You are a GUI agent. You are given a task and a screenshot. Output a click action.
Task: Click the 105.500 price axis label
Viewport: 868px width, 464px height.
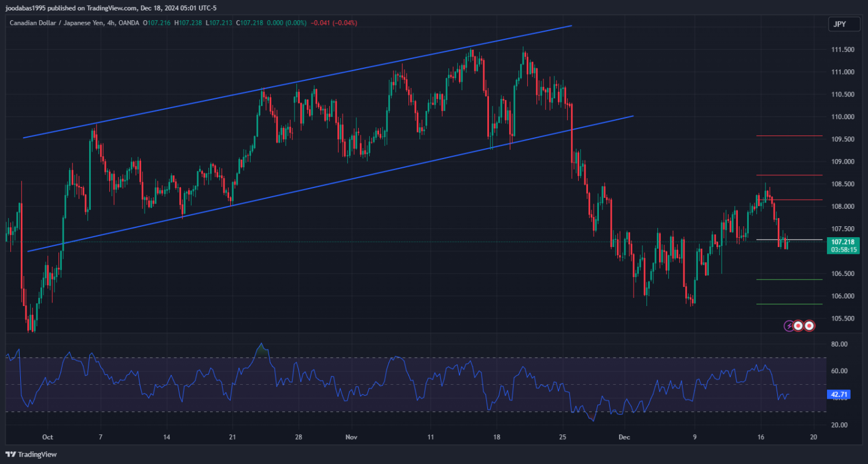(843, 318)
